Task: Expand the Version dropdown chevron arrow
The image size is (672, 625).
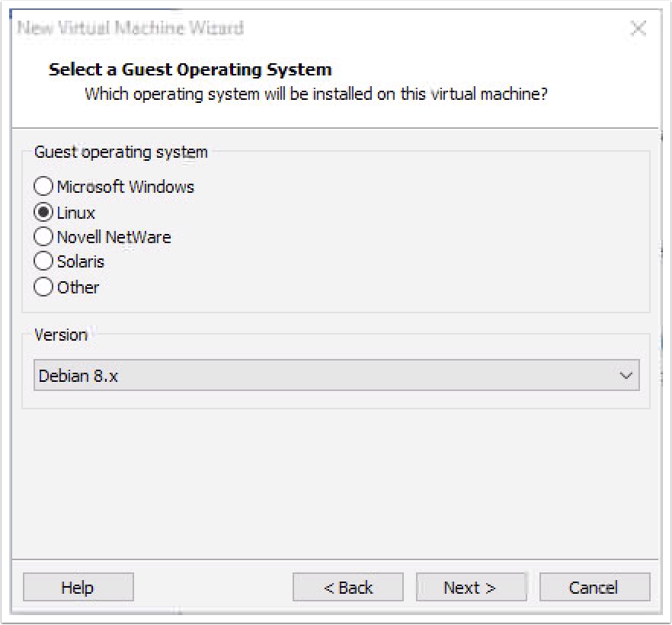Action: coord(626,376)
